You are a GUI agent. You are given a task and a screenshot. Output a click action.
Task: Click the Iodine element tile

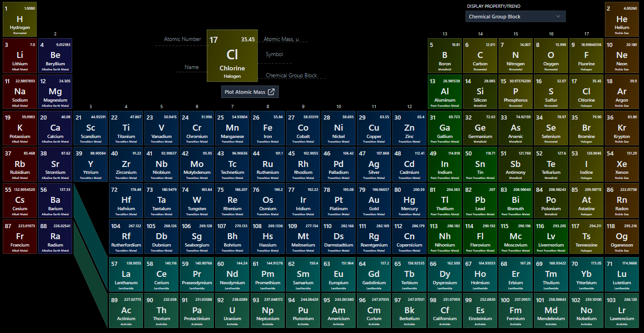[x=586, y=164]
